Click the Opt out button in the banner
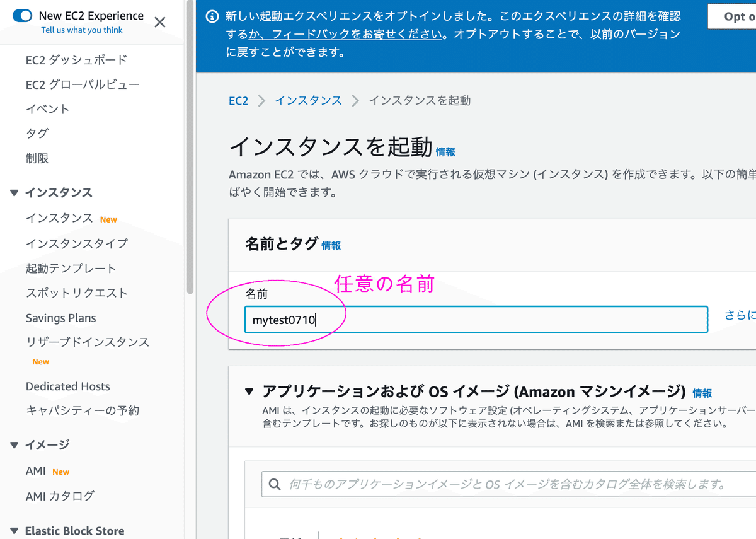The height and width of the screenshot is (539, 756). 732,16
